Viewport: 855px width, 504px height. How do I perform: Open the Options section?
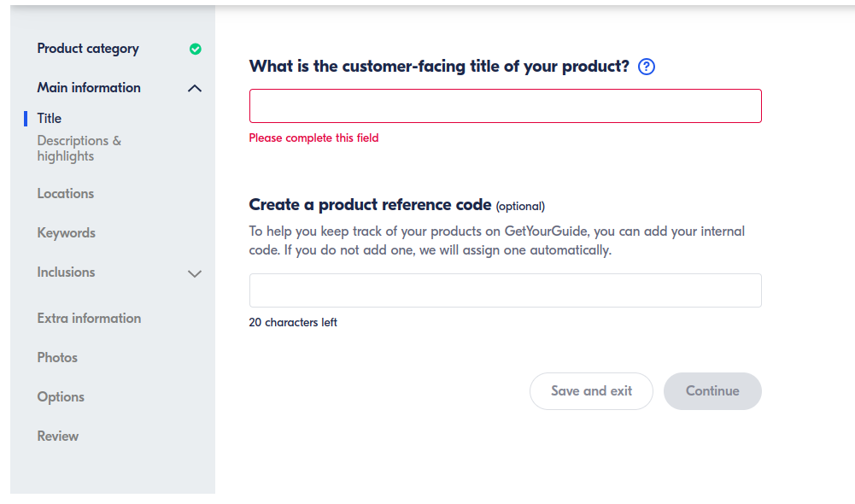click(61, 397)
